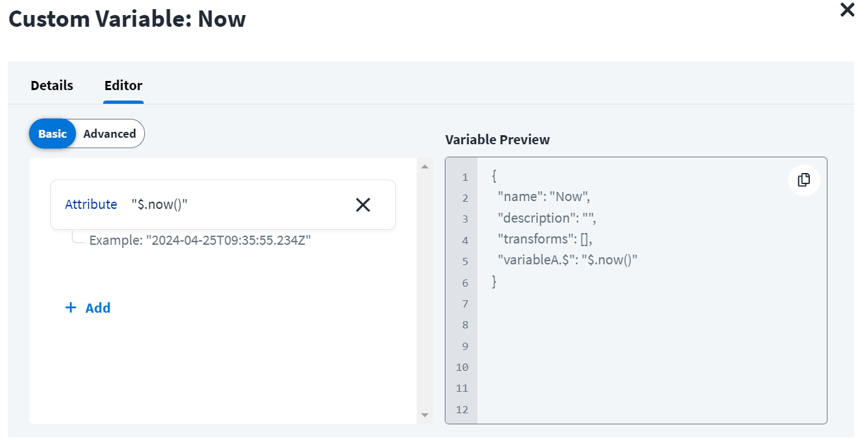This screenshot has width=868, height=440.
Task: Open the Attribute type dropdown
Action: pos(91,204)
